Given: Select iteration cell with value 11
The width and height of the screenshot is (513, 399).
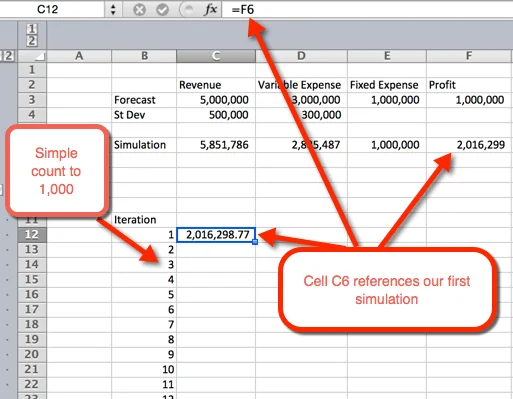Looking at the screenshot, I should click(144, 385).
